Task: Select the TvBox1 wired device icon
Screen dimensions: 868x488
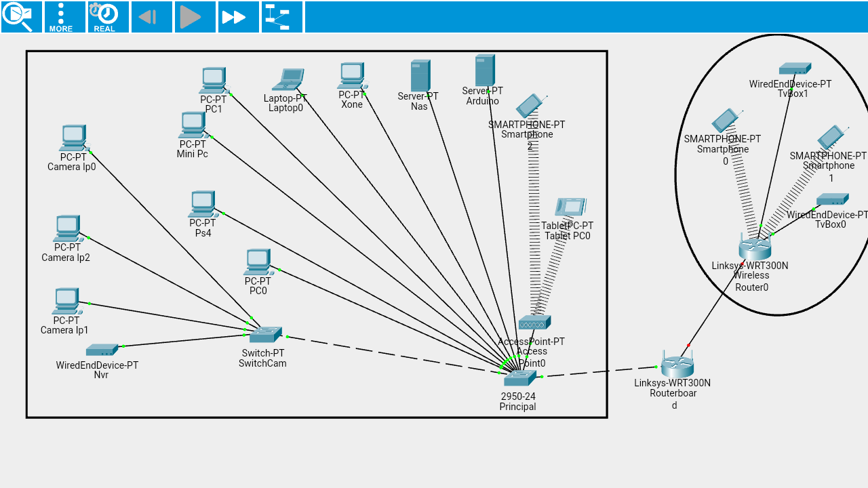Action: click(x=795, y=68)
